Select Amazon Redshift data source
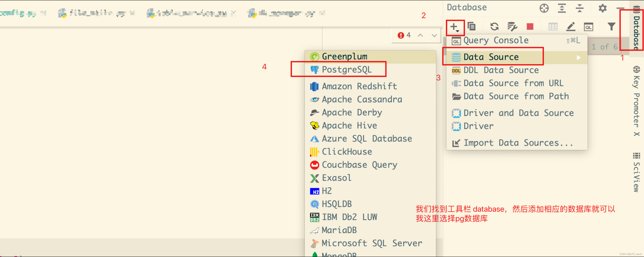 tap(370, 86)
